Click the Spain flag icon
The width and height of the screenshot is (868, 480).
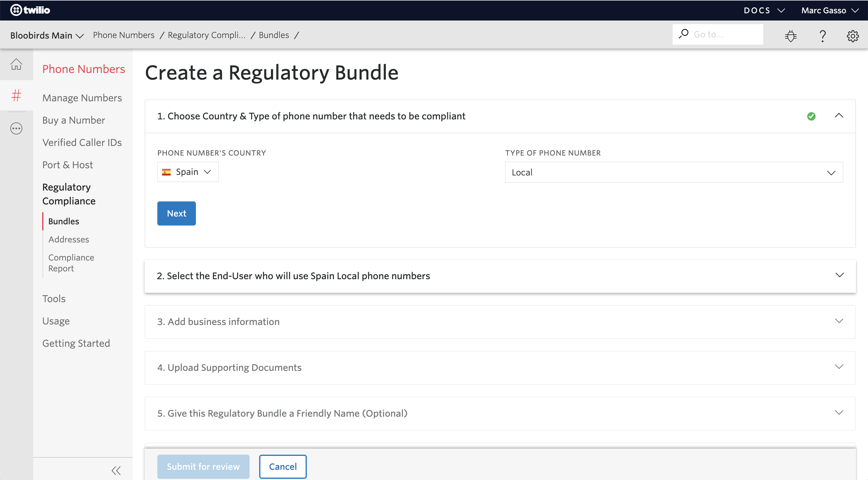coord(166,172)
